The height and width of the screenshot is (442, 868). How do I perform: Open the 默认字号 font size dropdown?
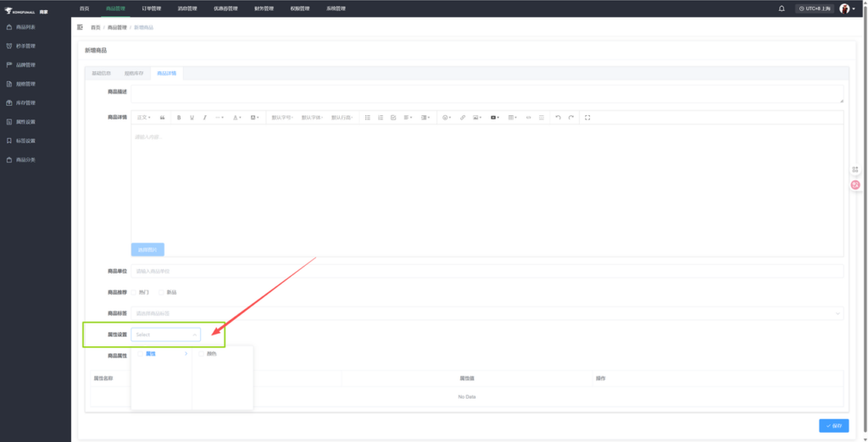click(282, 118)
